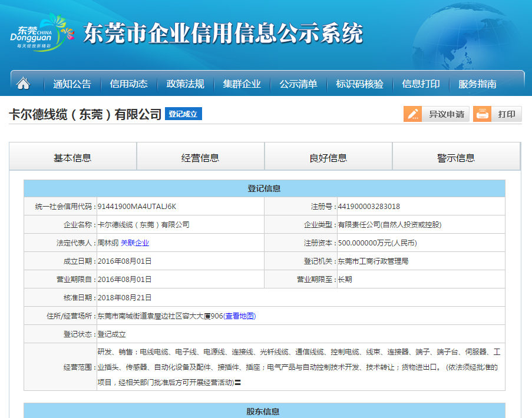Open 通知公告 in the navigation bar
The image size is (532, 418).
tap(72, 84)
